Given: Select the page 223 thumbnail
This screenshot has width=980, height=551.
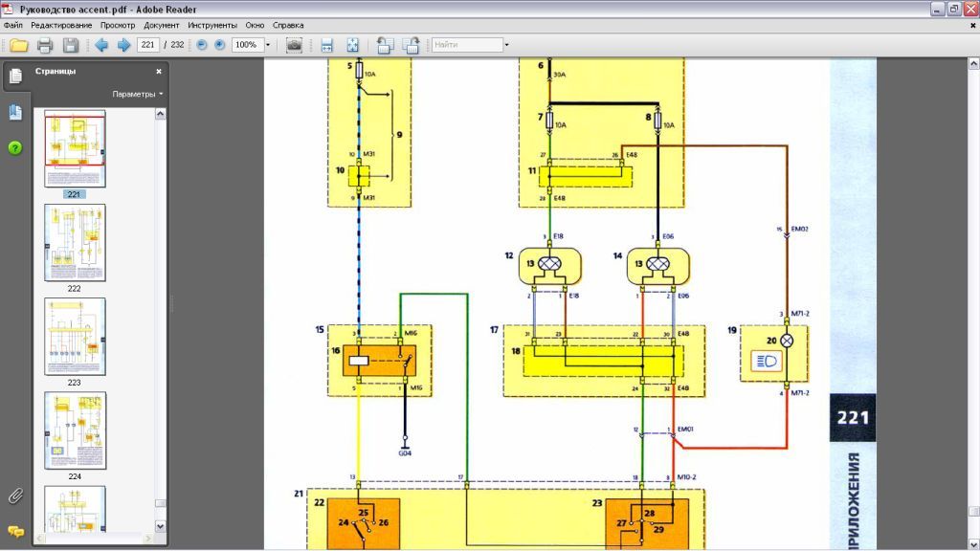Looking at the screenshot, I should [75, 336].
